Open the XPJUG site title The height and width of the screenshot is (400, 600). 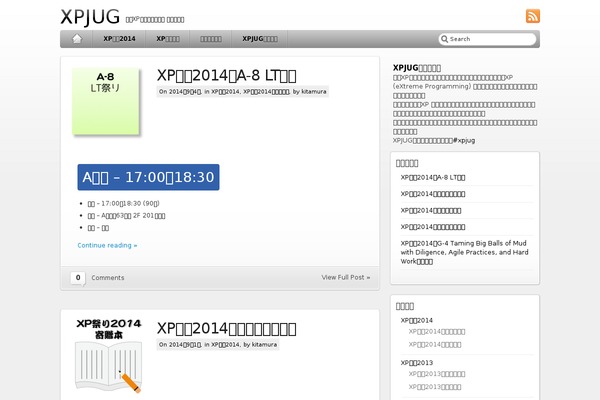[x=90, y=17]
